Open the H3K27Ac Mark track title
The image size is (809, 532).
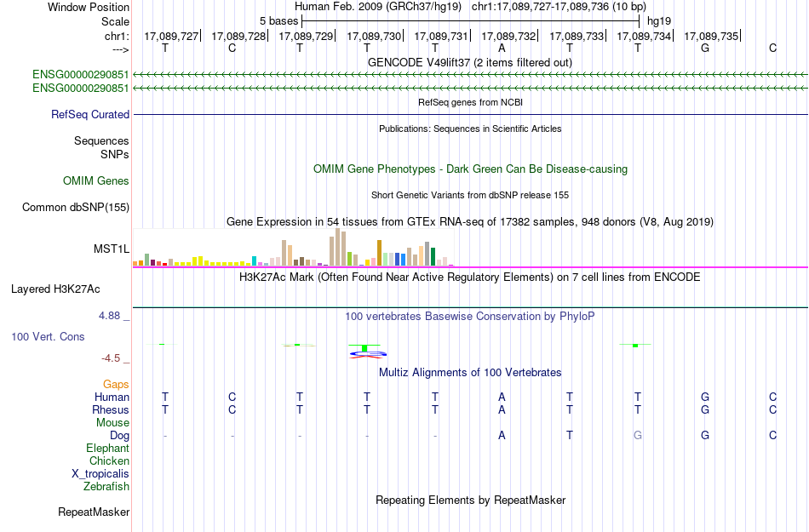pyautogui.click(x=470, y=277)
